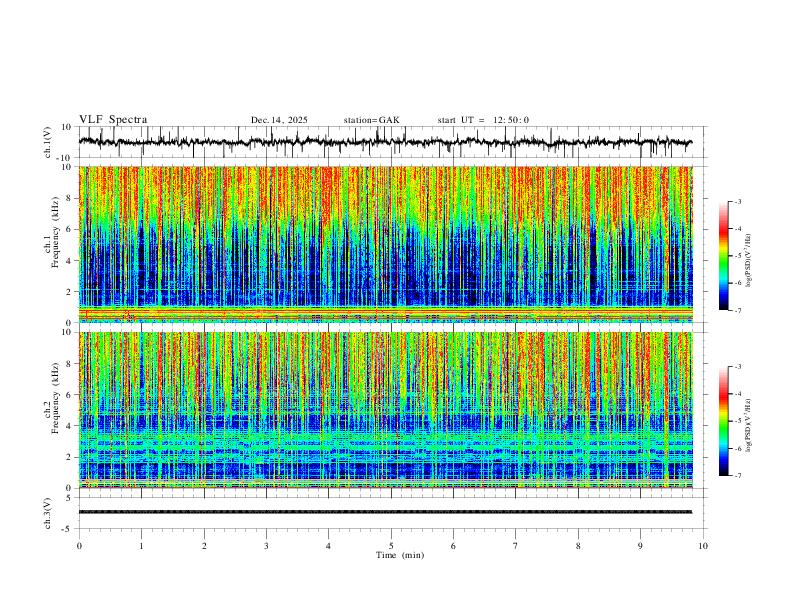The width and height of the screenshot is (792, 612).
Task: Click the red band near 1 kHz in ch.1
Action: pos(386,310)
